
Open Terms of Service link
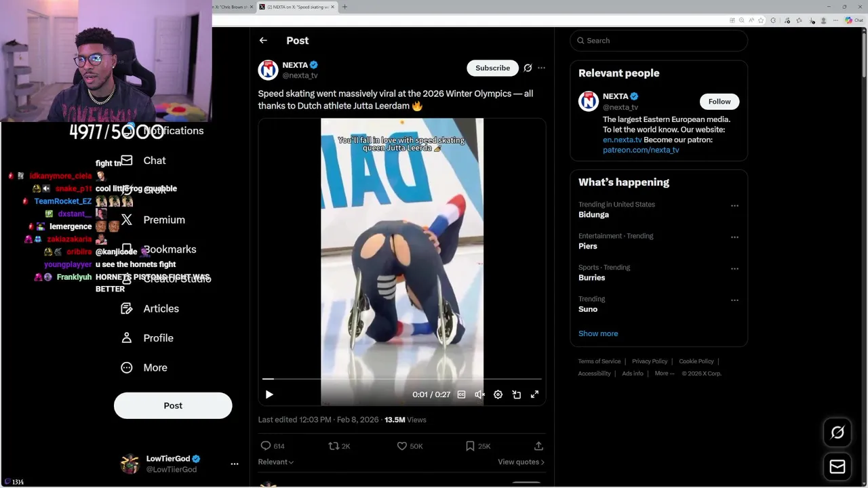tap(599, 361)
